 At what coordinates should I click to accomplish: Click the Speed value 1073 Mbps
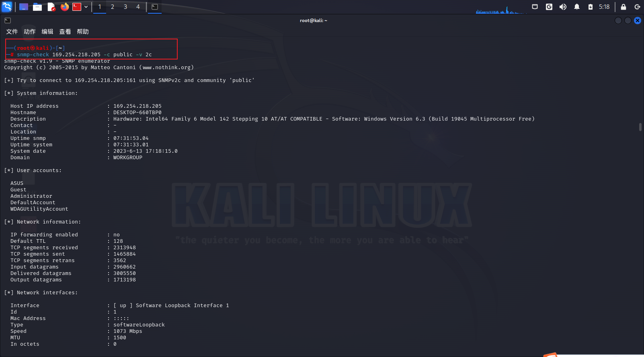(128, 331)
